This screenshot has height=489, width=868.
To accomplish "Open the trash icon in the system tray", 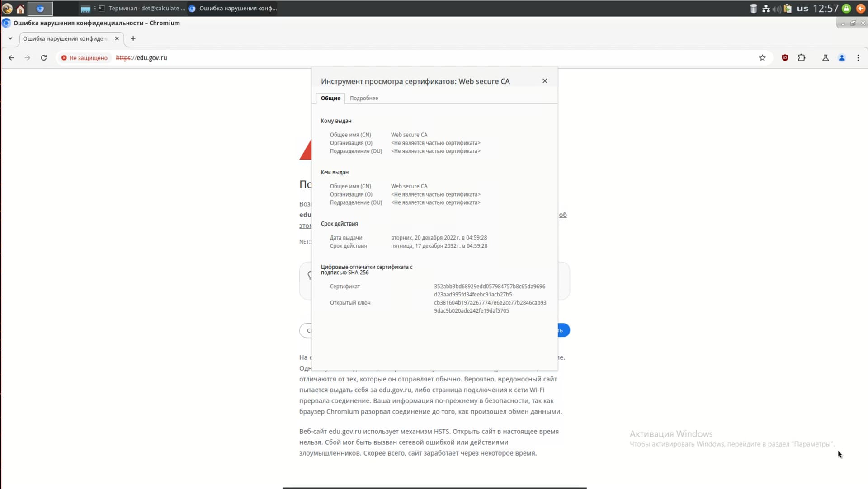I will pos(754,9).
